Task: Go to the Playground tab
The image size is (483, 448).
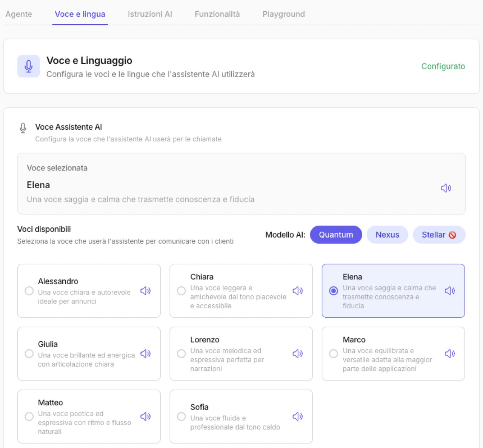Action: point(283,14)
